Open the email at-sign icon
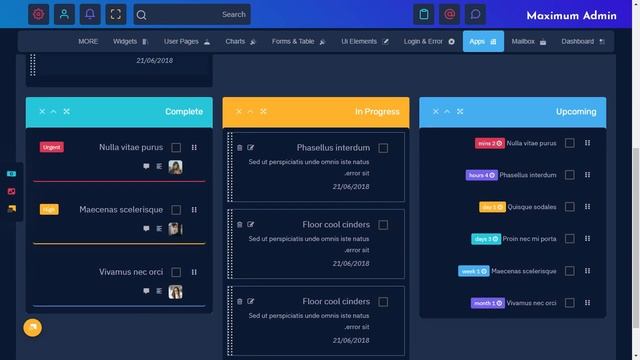The width and height of the screenshot is (640, 360). (449, 14)
